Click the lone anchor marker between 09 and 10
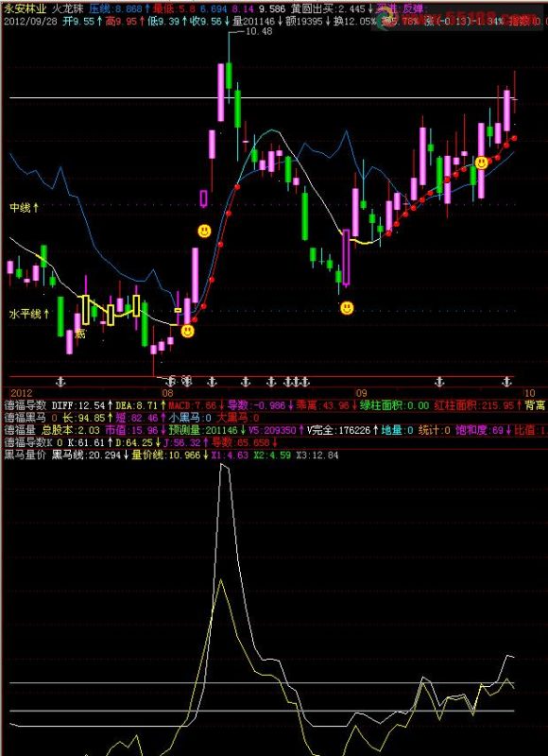548x756 pixels. 438,382
